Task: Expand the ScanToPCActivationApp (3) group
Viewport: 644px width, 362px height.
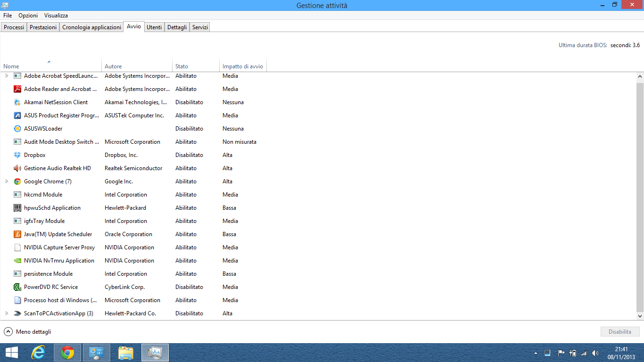Action: coord(7,313)
